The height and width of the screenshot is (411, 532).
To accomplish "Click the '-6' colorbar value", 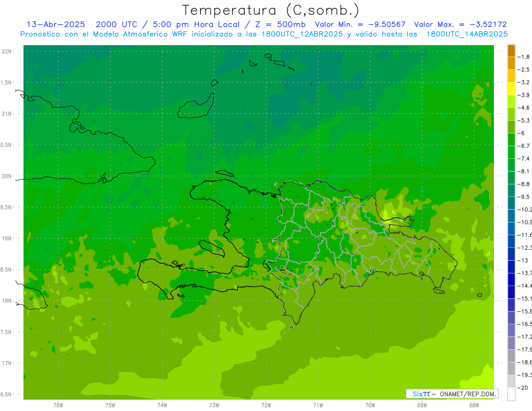I will pyautogui.click(x=521, y=133).
